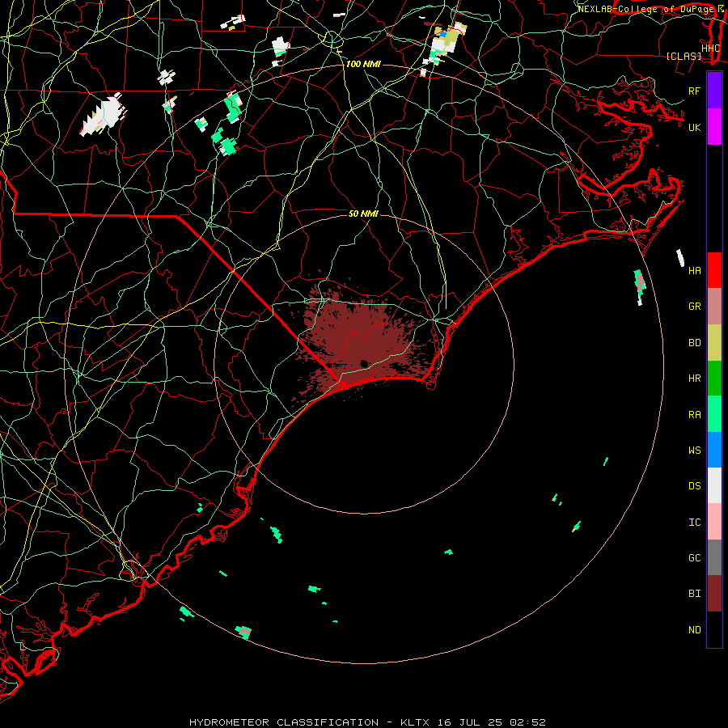Click the 100 NMI range ring label

pos(363,64)
